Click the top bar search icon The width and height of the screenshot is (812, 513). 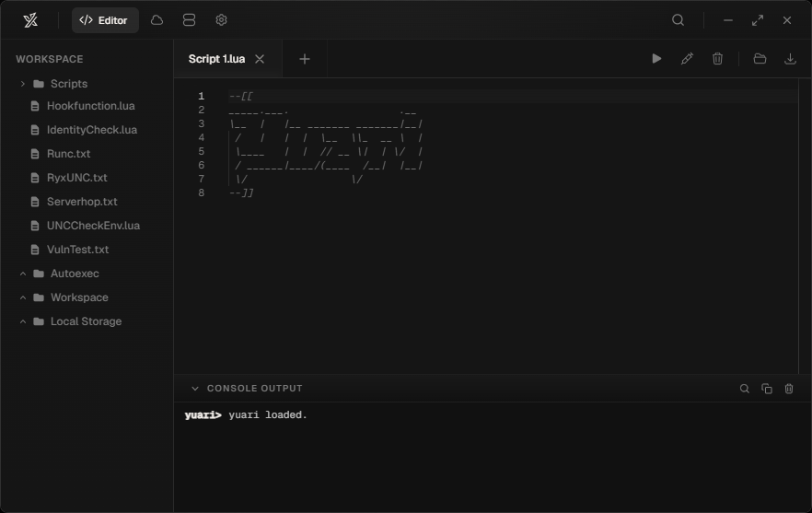coord(678,20)
